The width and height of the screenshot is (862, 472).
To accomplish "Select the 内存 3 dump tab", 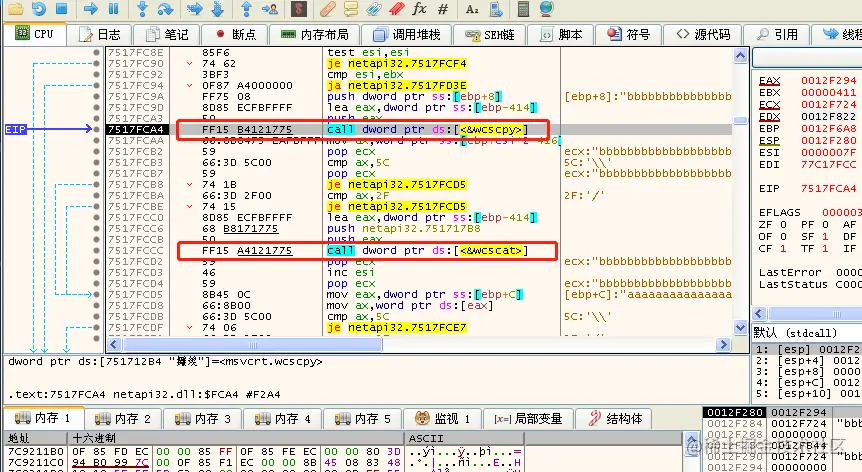I will click(x=203, y=419).
